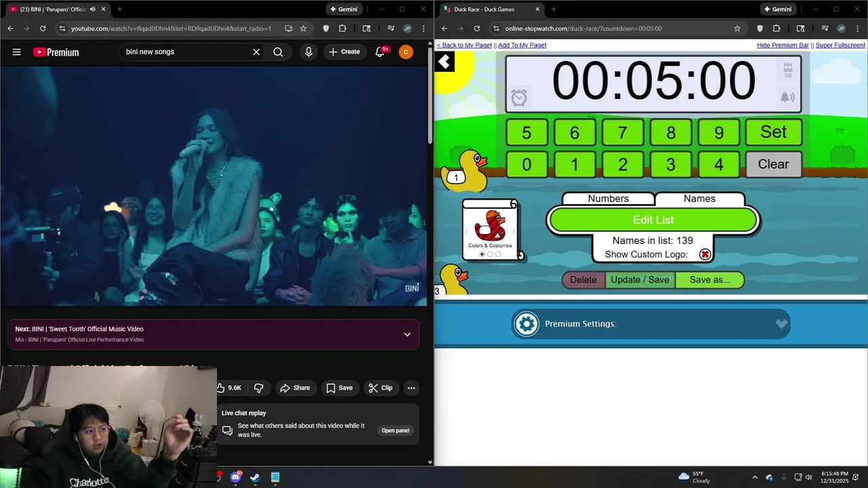Image resolution: width=868 pixels, height=488 pixels.
Task: Open the YouTube account avatar menu
Action: coord(406,52)
